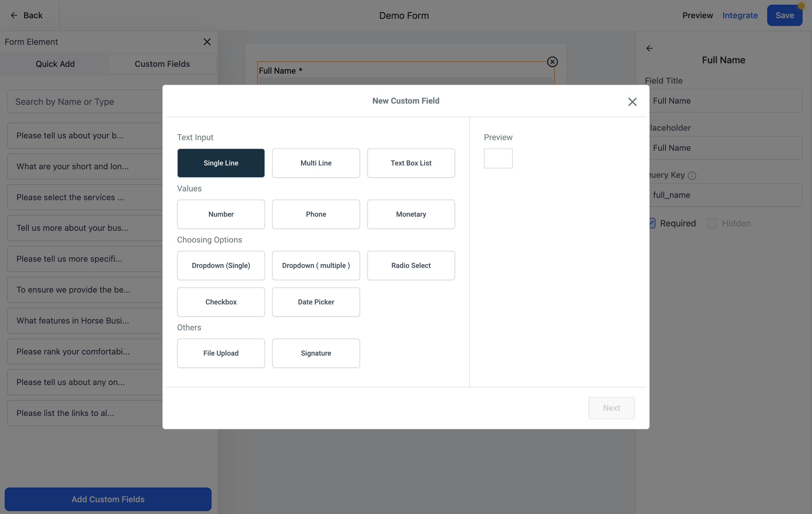This screenshot has height=514, width=812.
Task: Choose the File Upload field type
Action: (221, 353)
